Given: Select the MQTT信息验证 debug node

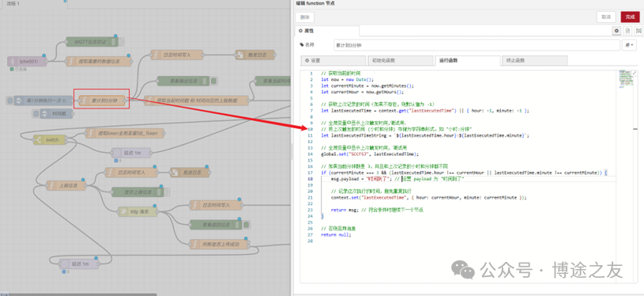Looking at the screenshot, I should click(92, 42).
